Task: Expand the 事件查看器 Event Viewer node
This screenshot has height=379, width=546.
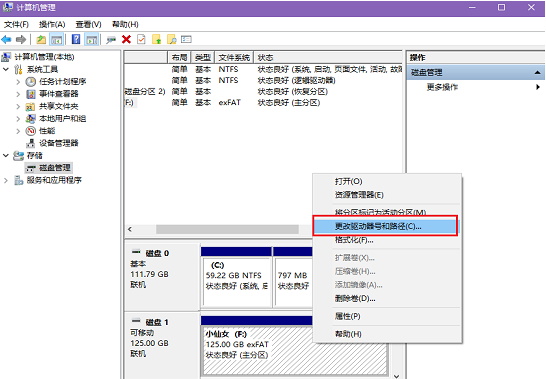Action: tap(18, 94)
